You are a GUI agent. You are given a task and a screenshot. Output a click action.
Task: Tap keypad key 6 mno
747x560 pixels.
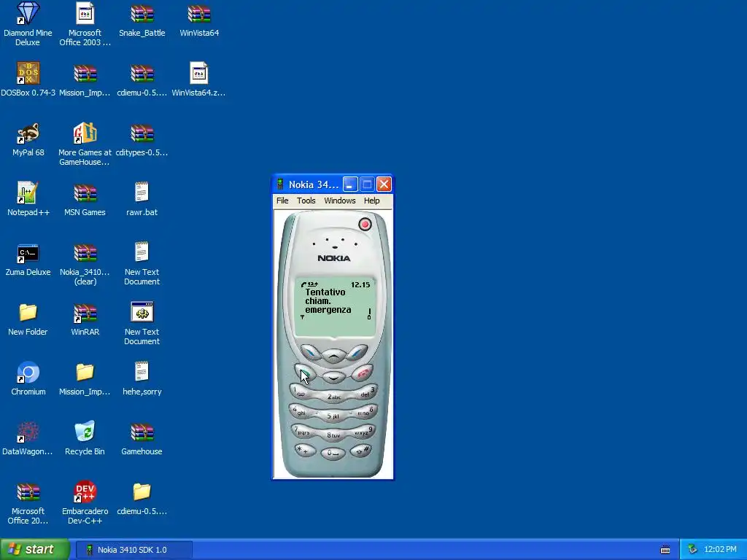tap(365, 411)
